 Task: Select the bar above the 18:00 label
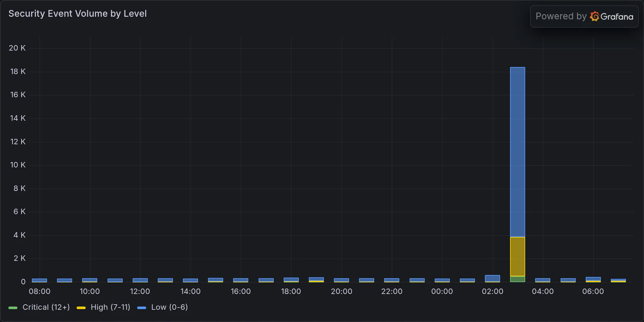coord(291,280)
